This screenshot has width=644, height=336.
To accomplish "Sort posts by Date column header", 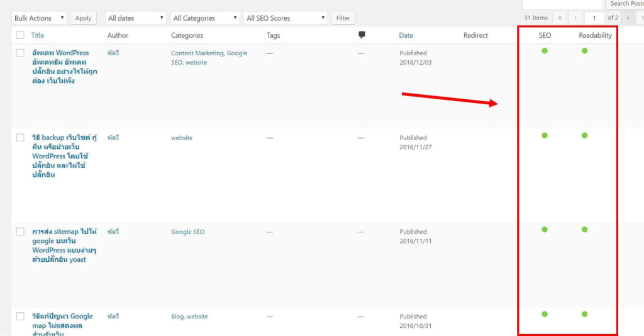I will click(406, 36).
